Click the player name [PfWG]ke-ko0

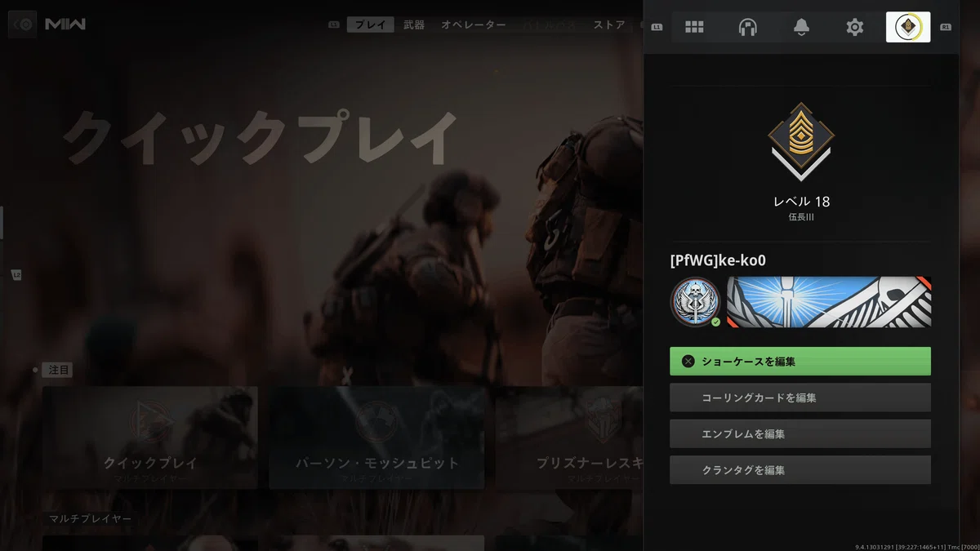click(x=718, y=260)
